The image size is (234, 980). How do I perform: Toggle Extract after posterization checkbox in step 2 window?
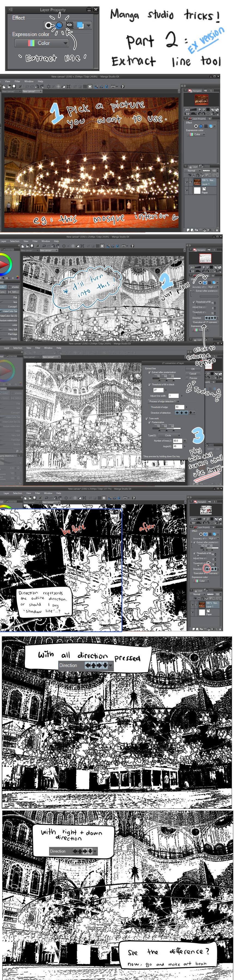[193, 291]
